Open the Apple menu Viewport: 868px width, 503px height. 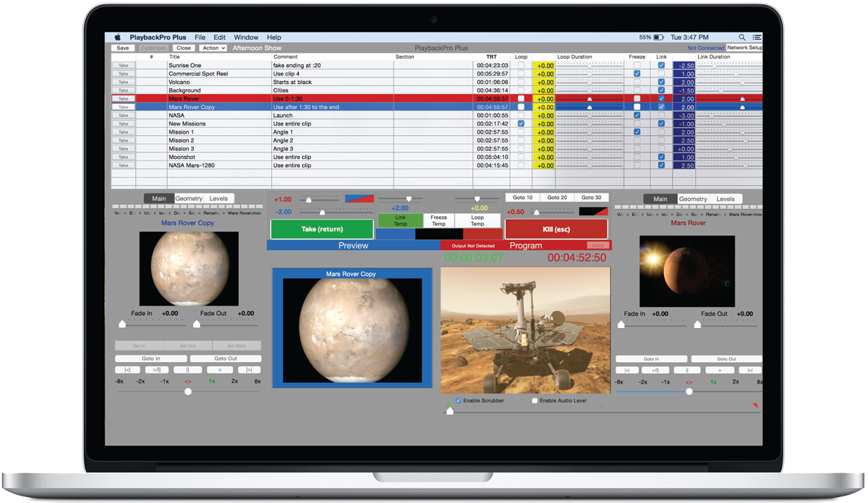point(118,37)
